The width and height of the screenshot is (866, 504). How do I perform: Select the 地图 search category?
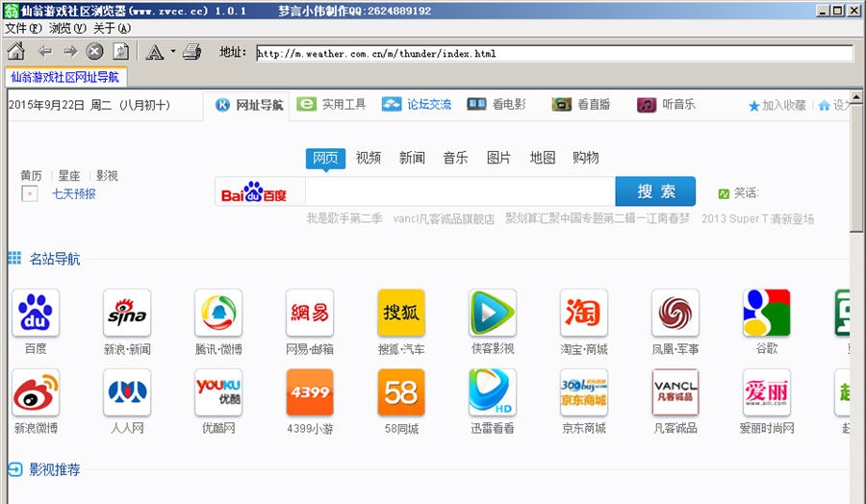543,158
